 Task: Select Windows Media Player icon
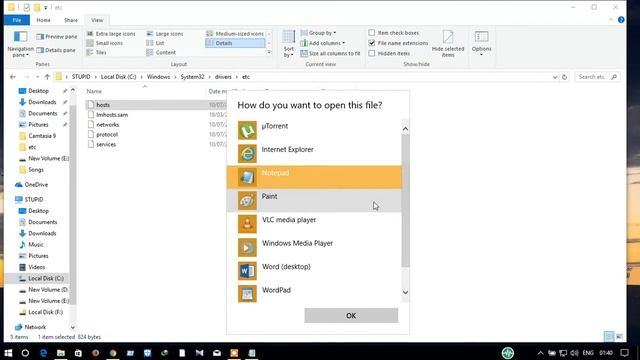pos(247,247)
